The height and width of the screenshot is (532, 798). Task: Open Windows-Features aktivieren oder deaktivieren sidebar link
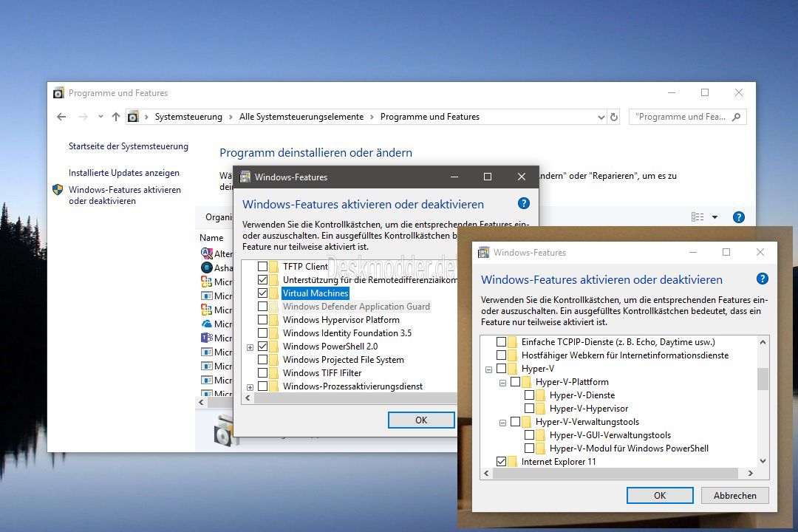125,196
